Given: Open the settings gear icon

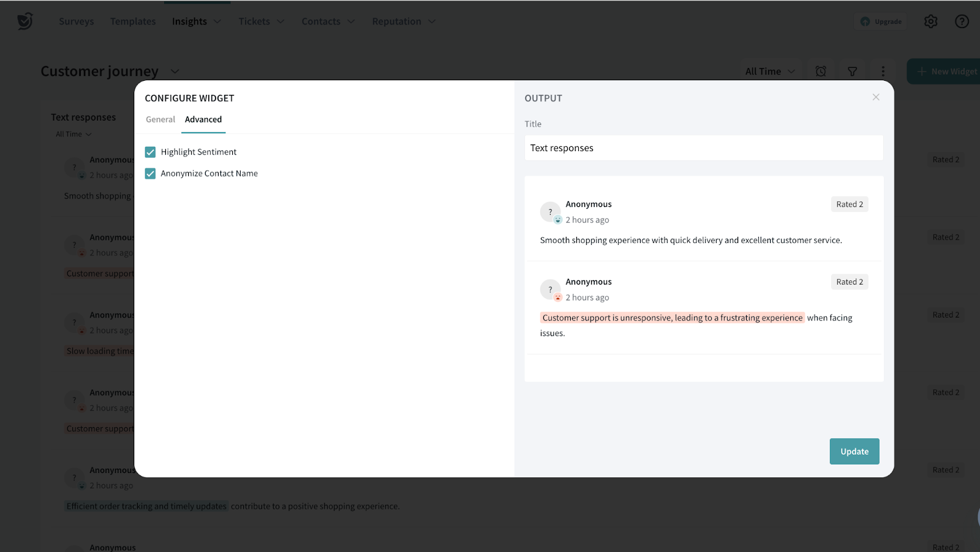Looking at the screenshot, I should click(930, 21).
